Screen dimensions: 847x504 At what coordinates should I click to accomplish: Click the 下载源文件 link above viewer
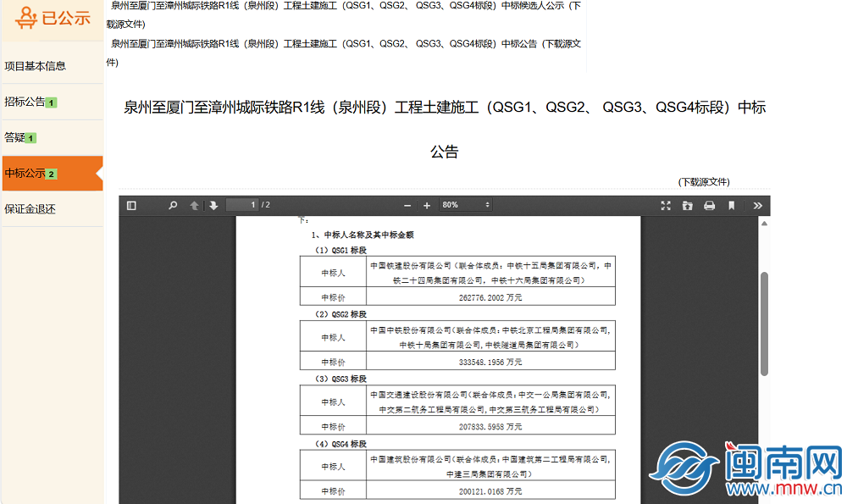704,182
